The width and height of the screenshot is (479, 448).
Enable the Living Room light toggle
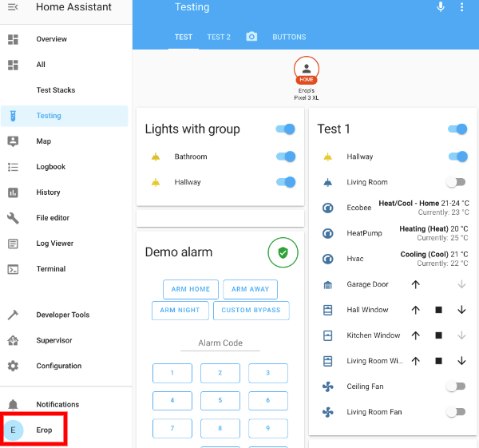455,182
